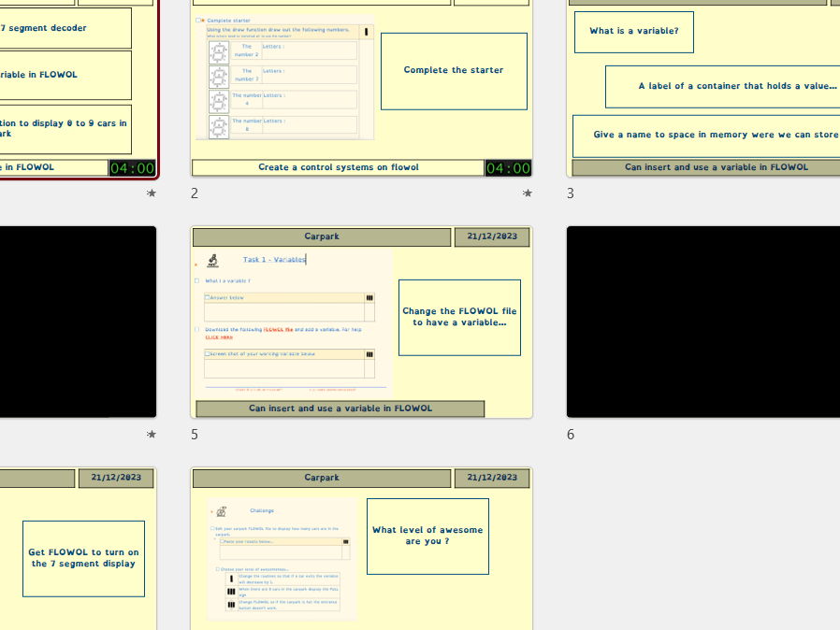The height and width of the screenshot is (630, 840).
Task: Click the transition star below the red-bordered slide
Action: coord(152,193)
